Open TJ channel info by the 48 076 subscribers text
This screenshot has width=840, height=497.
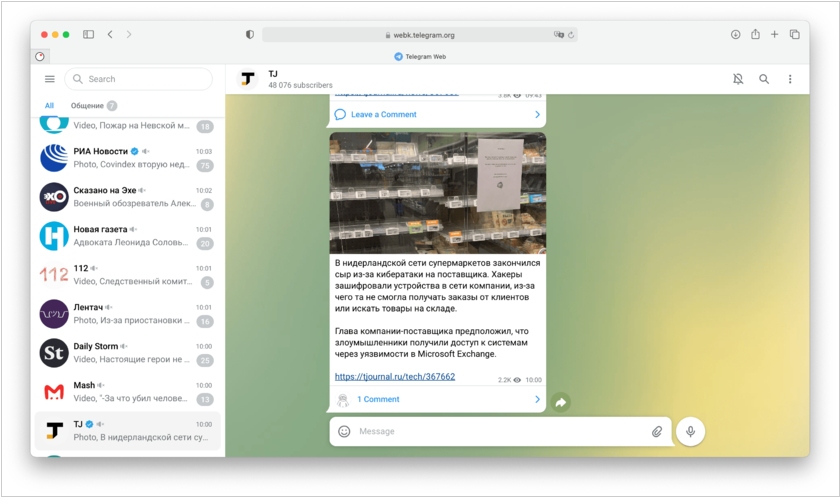[300, 85]
